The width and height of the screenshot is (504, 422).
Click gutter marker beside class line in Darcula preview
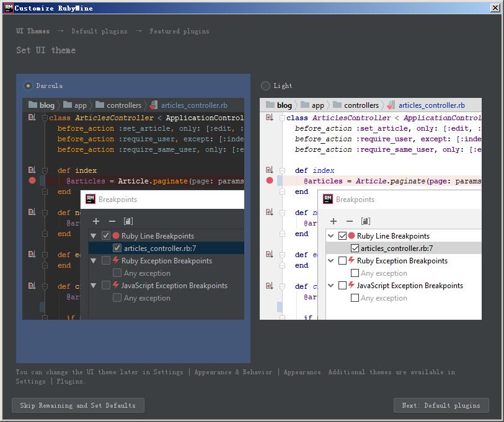32,117
